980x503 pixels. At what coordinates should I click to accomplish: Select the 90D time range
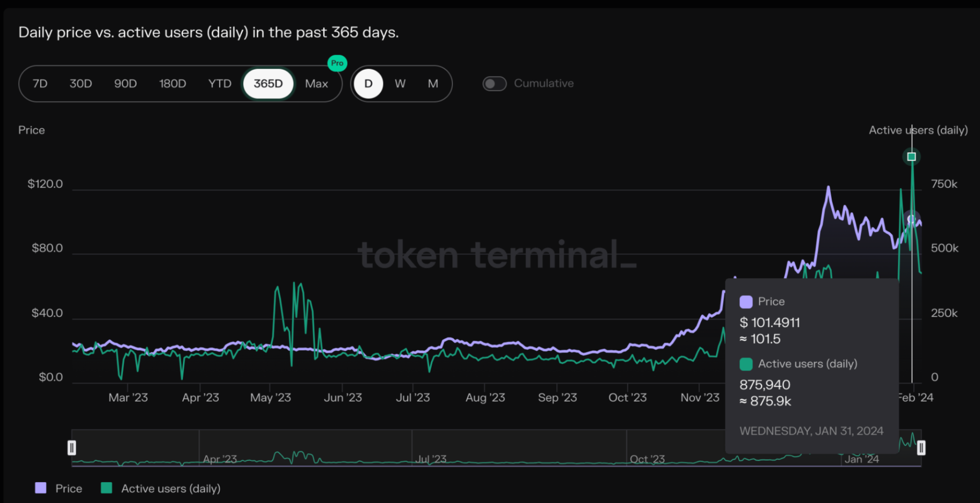click(126, 84)
